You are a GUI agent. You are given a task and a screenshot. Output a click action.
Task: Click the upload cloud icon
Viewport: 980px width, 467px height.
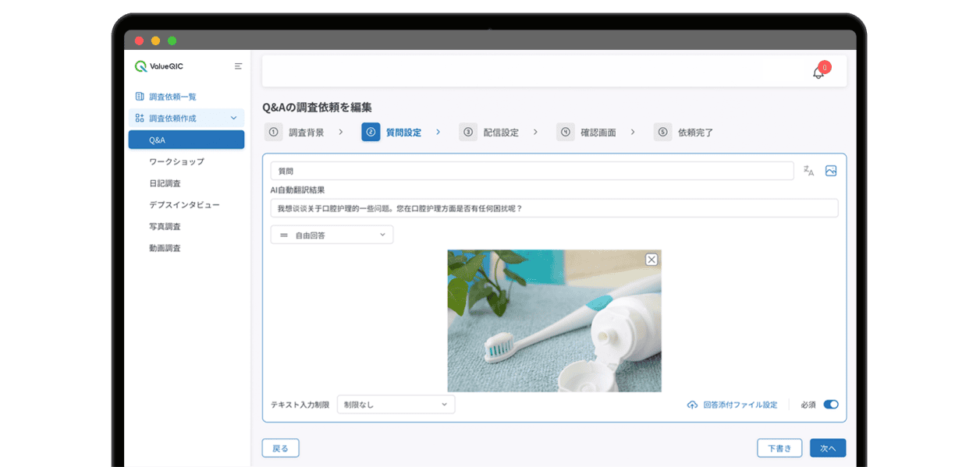(692, 405)
